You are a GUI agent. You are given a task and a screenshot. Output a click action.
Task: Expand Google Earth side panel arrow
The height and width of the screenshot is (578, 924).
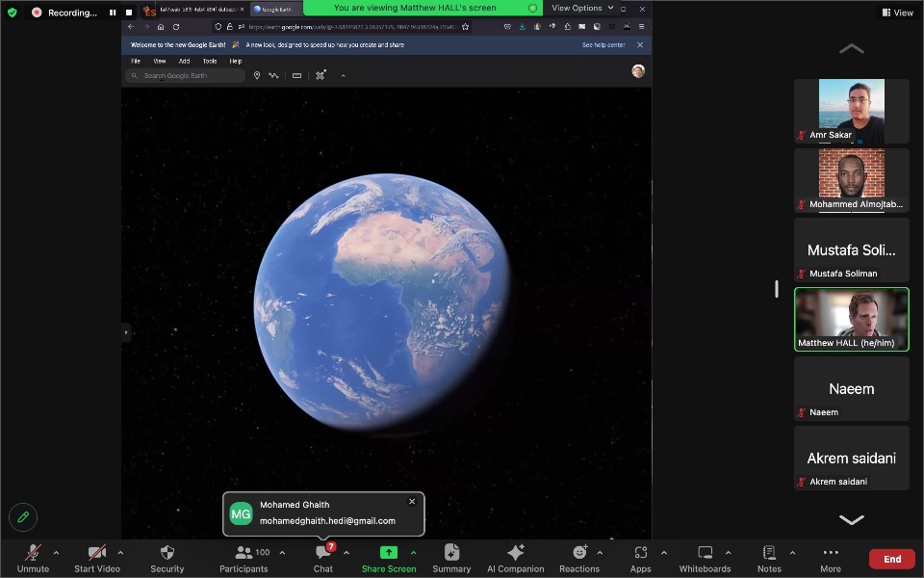tap(125, 332)
